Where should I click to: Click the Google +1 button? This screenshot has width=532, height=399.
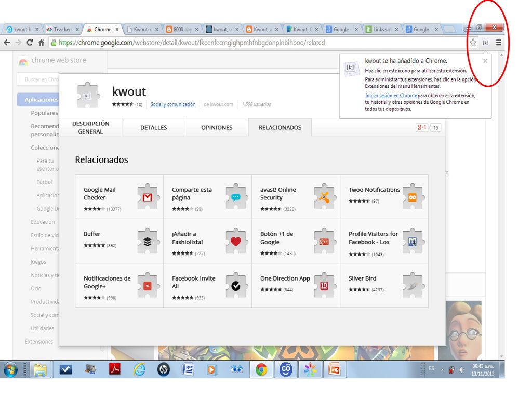422,128
